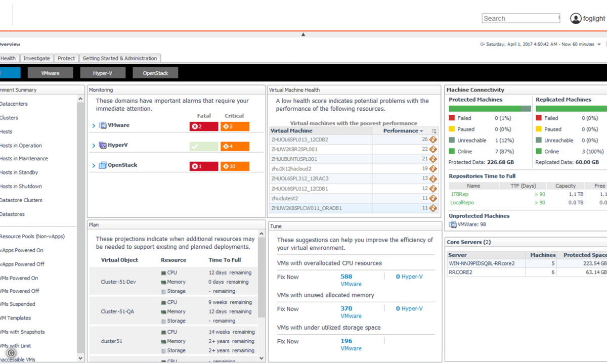Click Datacenters in the summary list
The width and height of the screenshot is (607, 364).
pyautogui.click(x=14, y=104)
